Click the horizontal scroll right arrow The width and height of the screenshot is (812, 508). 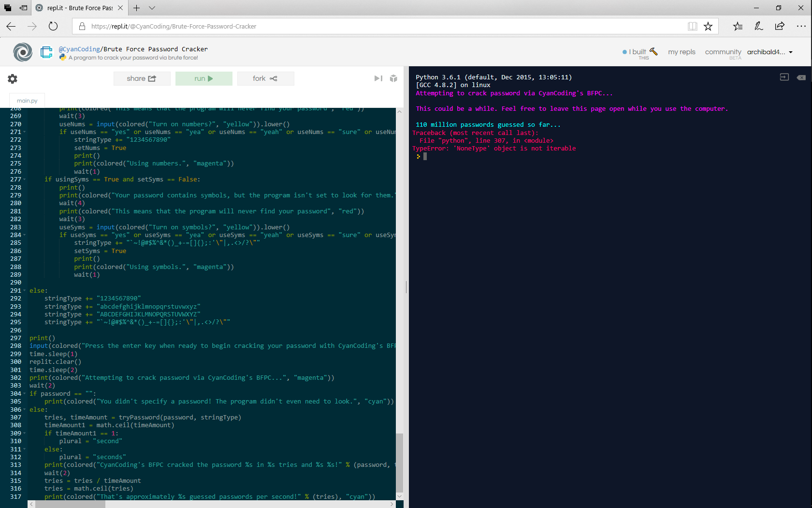coord(391,504)
